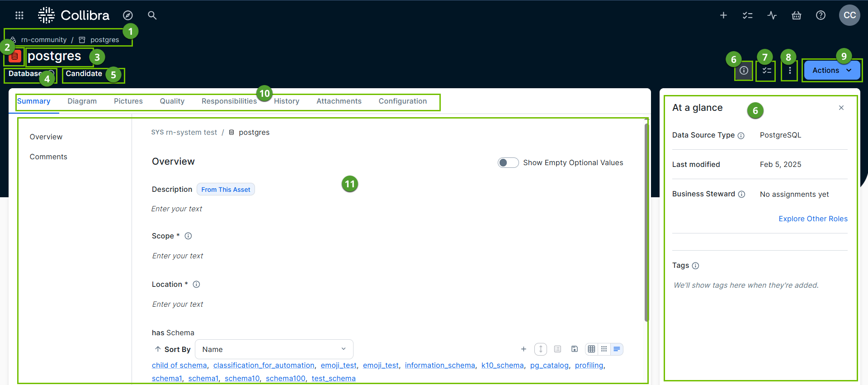Close the At a glance panel

pyautogui.click(x=841, y=108)
